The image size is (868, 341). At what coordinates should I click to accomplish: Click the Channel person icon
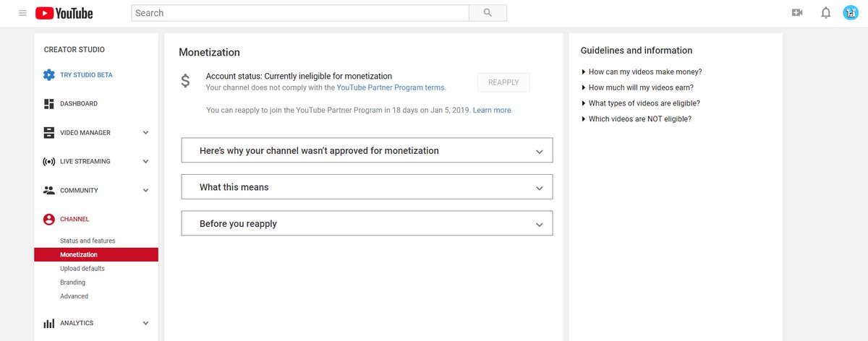[49, 219]
